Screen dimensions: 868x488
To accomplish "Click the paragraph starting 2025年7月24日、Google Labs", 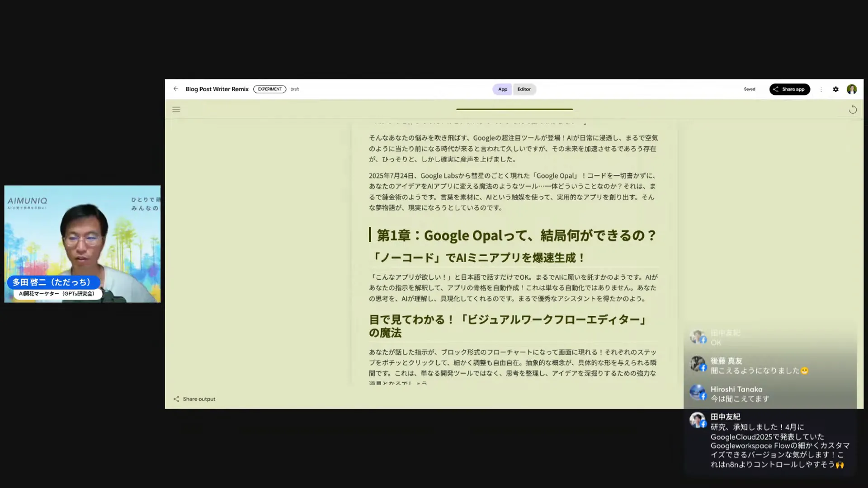I will [513, 192].
